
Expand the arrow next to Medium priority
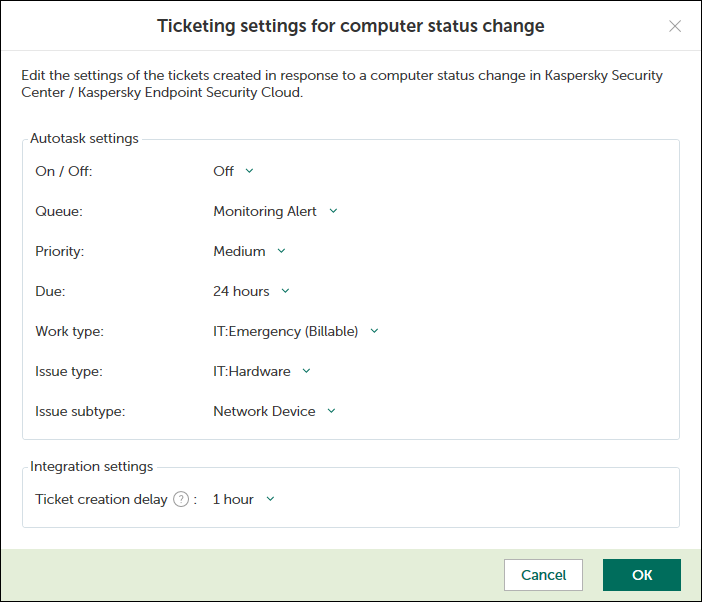tap(281, 251)
